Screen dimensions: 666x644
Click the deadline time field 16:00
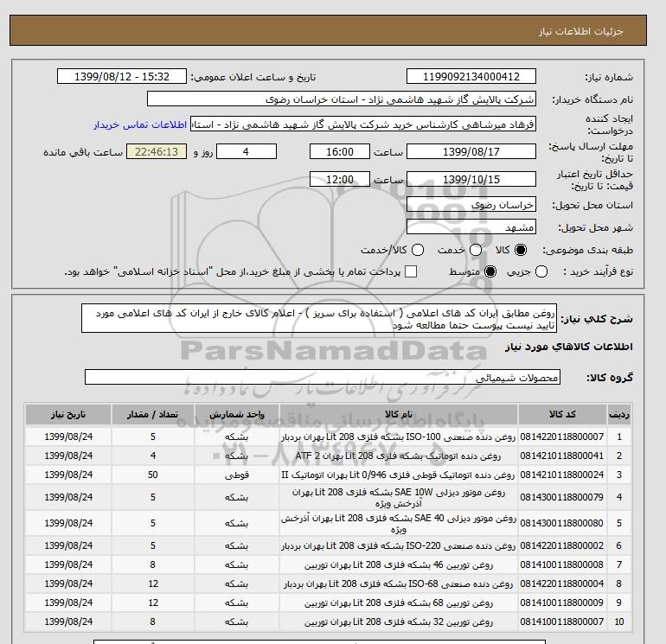[x=340, y=151]
